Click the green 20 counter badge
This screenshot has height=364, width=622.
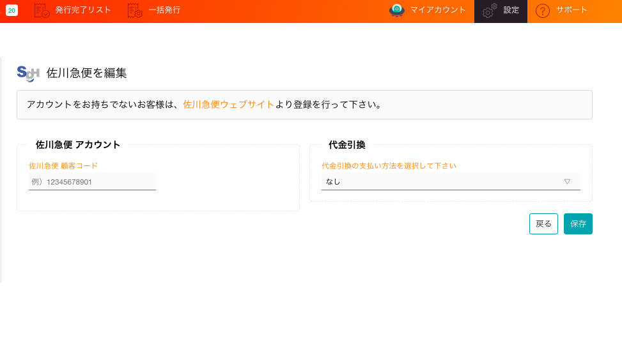[12, 10]
